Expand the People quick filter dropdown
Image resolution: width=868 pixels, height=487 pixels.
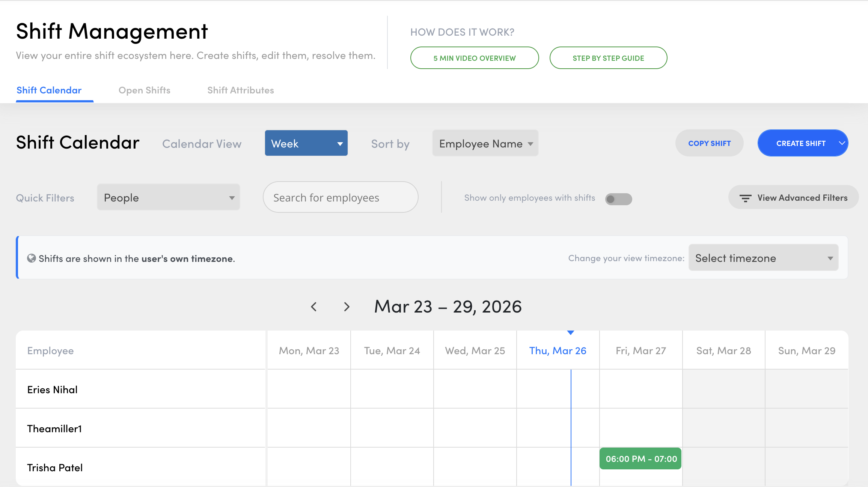[x=168, y=198]
